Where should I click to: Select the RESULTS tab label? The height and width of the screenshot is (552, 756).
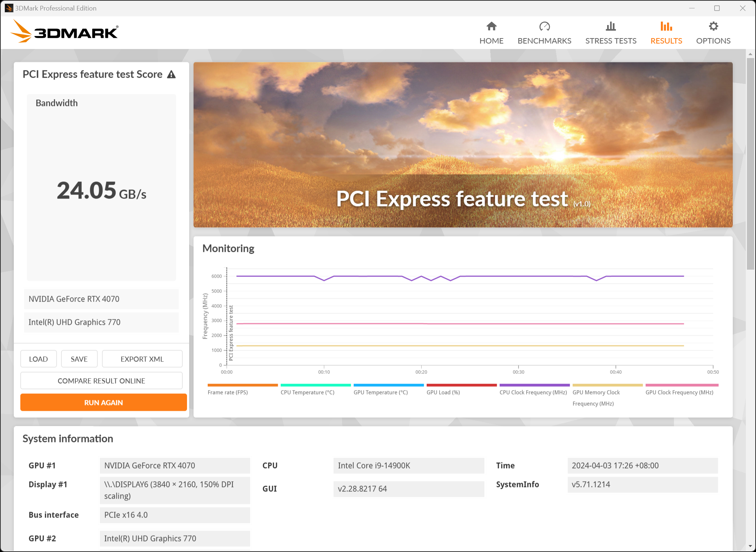tap(666, 41)
